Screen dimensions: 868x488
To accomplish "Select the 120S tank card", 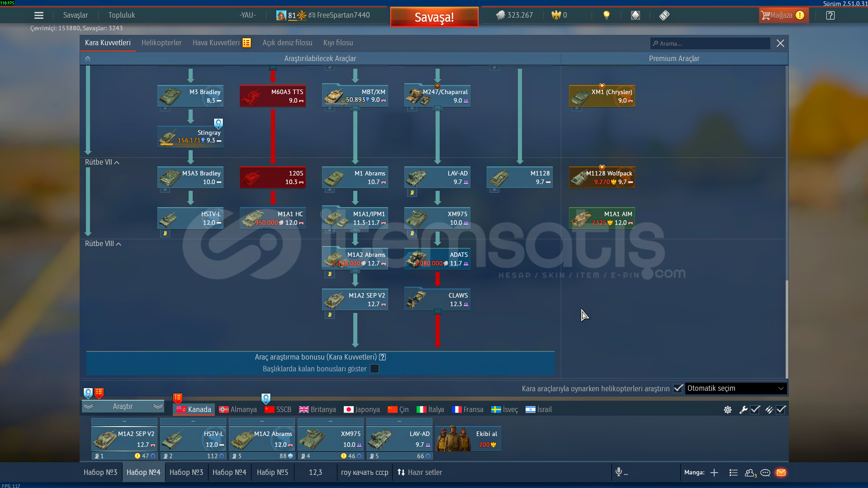I will pyautogui.click(x=273, y=177).
